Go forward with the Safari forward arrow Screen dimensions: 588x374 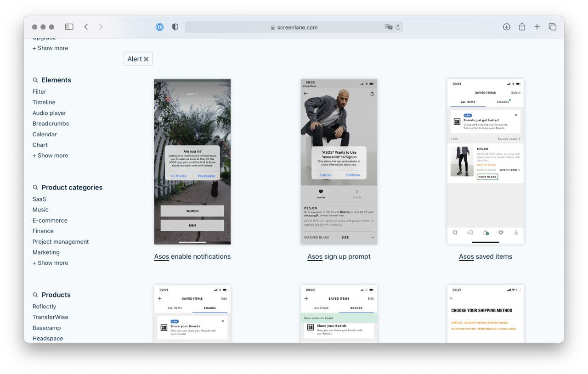pyautogui.click(x=101, y=27)
